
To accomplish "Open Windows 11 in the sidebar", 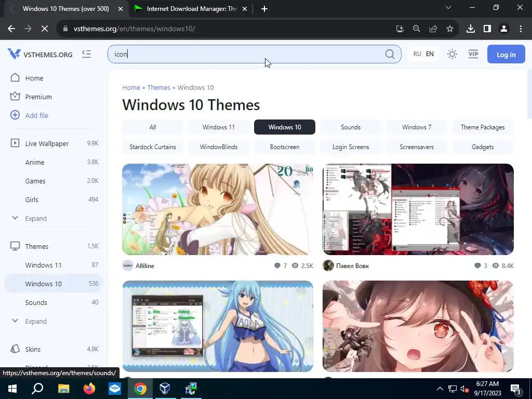I will [x=43, y=265].
